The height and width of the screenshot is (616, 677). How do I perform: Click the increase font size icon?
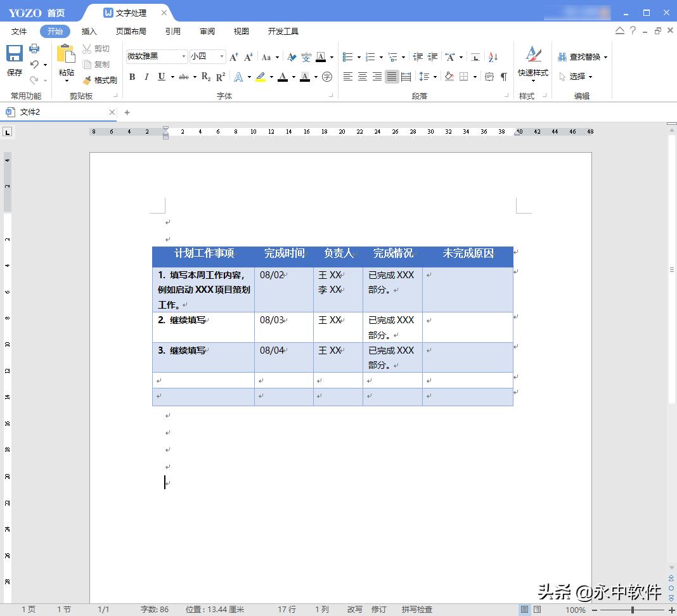click(234, 57)
